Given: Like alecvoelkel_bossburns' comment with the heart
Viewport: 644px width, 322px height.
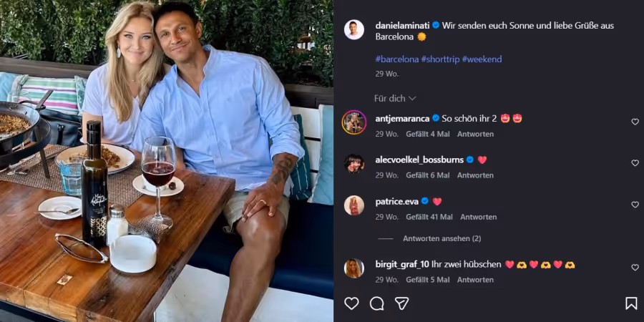Looking at the screenshot, I should [x=635, y=163].
